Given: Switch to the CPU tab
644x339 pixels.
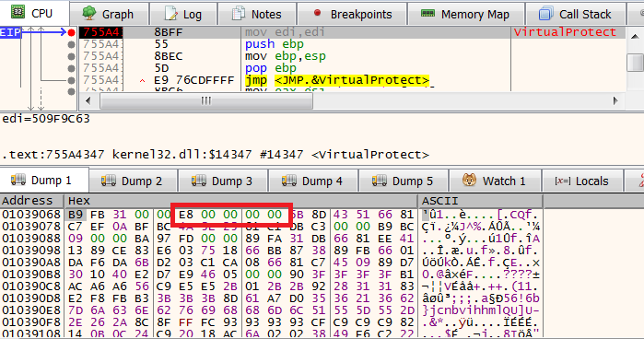Looking at the screenshot, I should pyautogui.click(x=34, y=13).
